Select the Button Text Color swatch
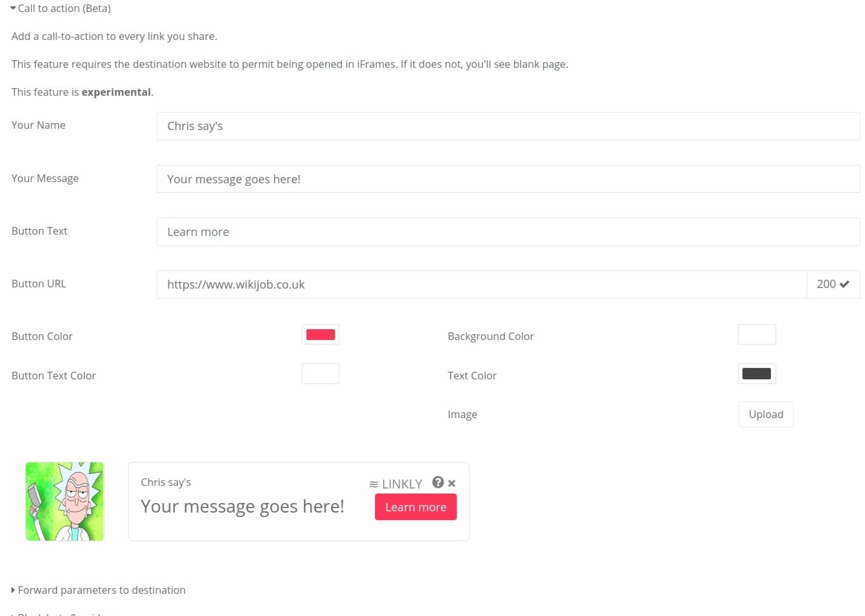The height and width of the screenshot is (616, 865). click(320, 374)
